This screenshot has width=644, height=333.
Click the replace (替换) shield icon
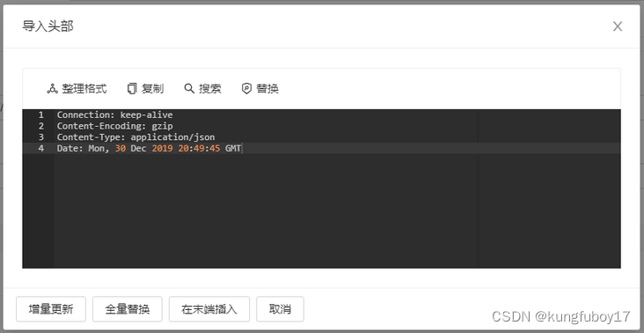click(246, 88)
